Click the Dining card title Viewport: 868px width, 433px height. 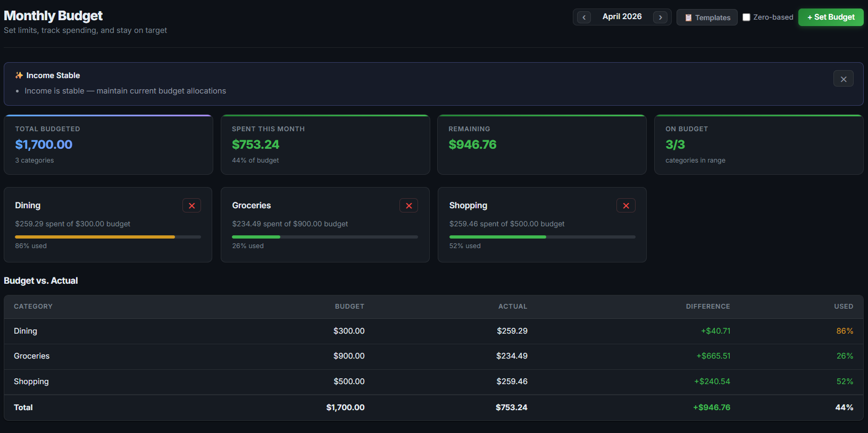coord(28,205)
